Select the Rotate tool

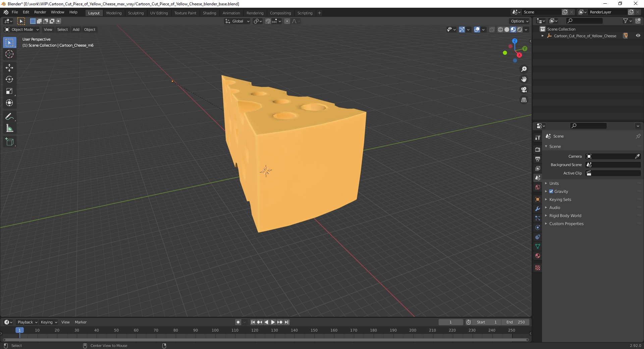[9, 80]
